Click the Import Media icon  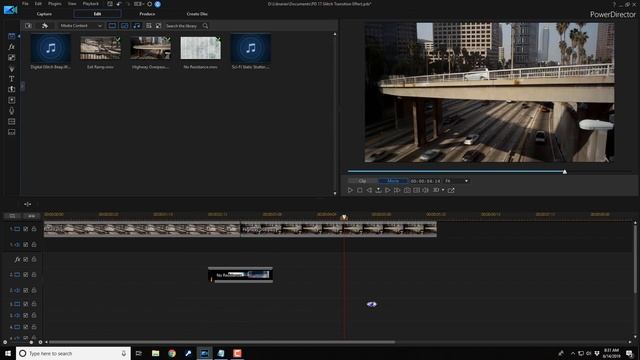pos(28,26)
